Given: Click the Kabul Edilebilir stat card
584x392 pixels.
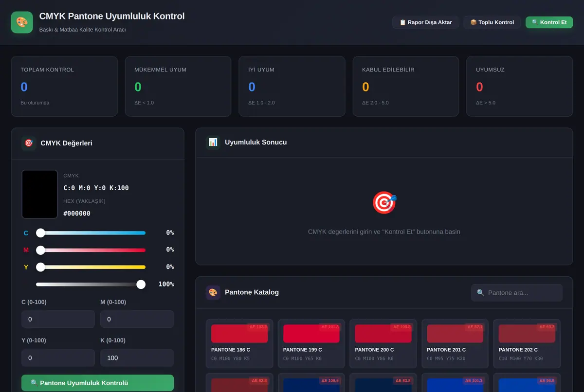Looking at the screenshot, I should point(406,86).
